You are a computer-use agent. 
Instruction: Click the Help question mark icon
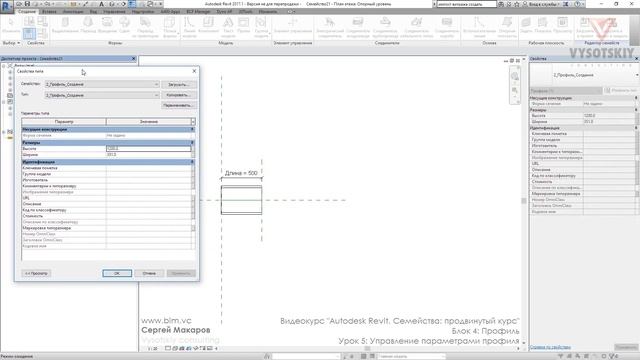(x=577, y=4)
